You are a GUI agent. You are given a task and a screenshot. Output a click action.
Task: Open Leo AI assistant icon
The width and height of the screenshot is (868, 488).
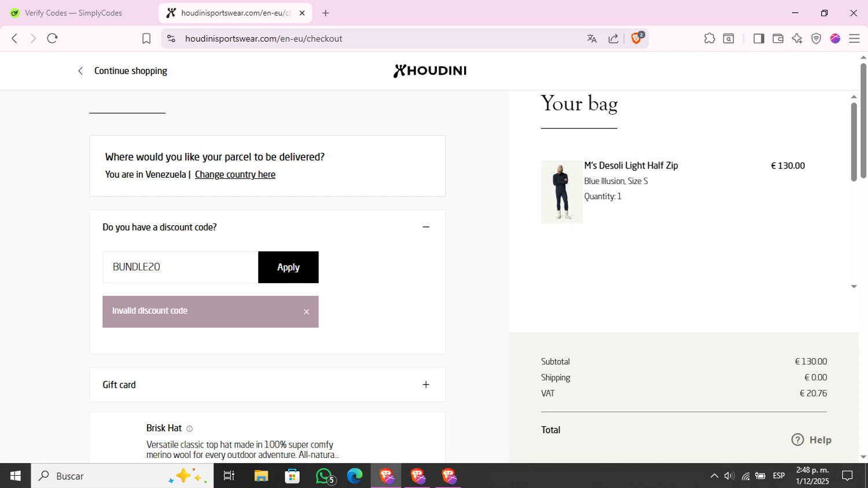797,38
